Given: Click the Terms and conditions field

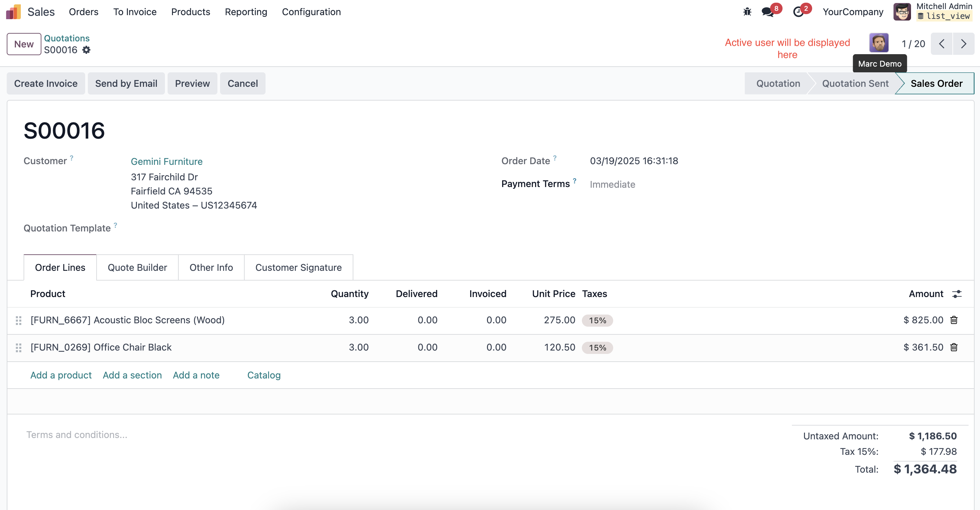Looking at the screenshot, I should pos(77,434).
